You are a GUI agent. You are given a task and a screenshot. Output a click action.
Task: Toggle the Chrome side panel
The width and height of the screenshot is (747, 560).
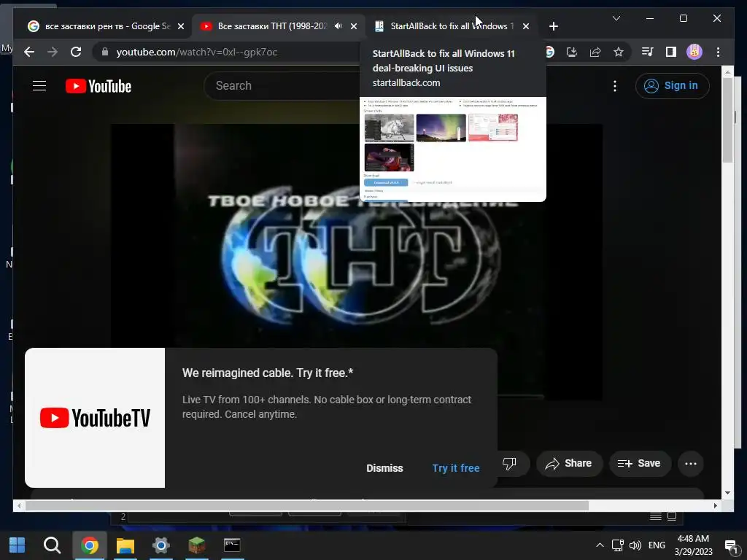coord(671,52)
